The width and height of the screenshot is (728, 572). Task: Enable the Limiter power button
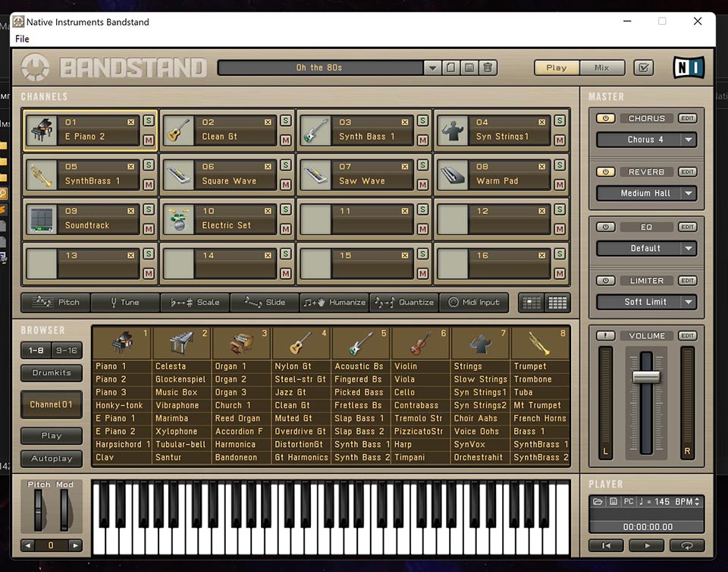pos(606,281)
